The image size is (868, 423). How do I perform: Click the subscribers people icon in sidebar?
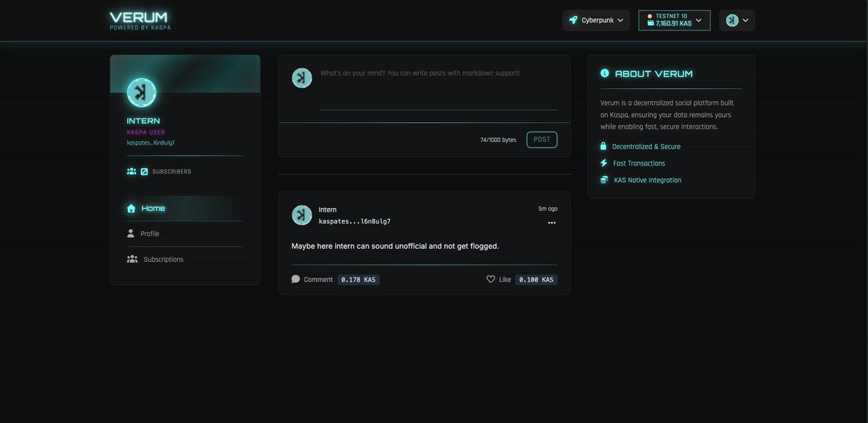[132, 171]
